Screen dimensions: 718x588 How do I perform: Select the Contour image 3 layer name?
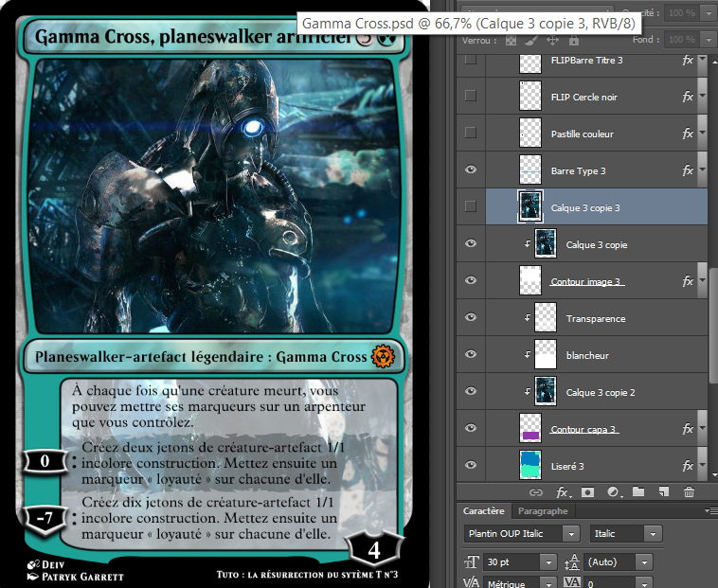point(586,281)
